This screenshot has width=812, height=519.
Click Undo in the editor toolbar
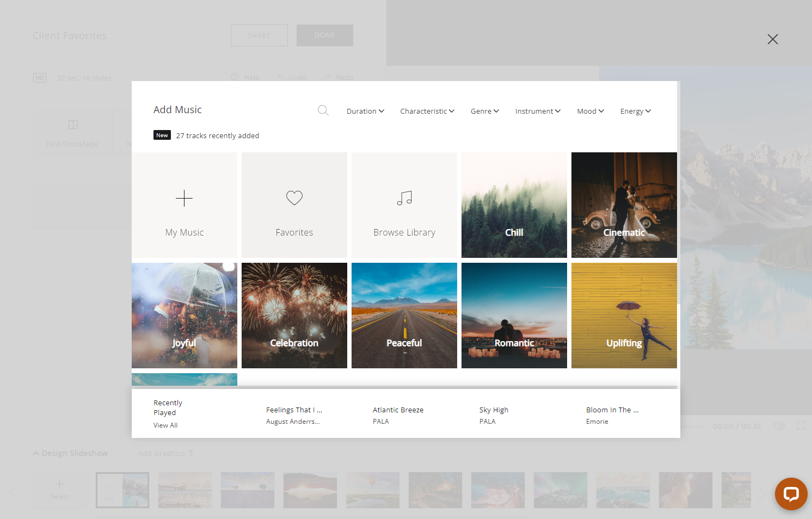(x=292, y=77)
